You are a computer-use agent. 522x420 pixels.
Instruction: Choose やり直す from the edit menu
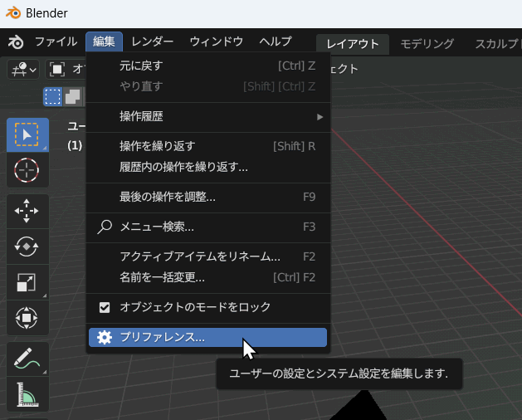click(x=208, y=86)
